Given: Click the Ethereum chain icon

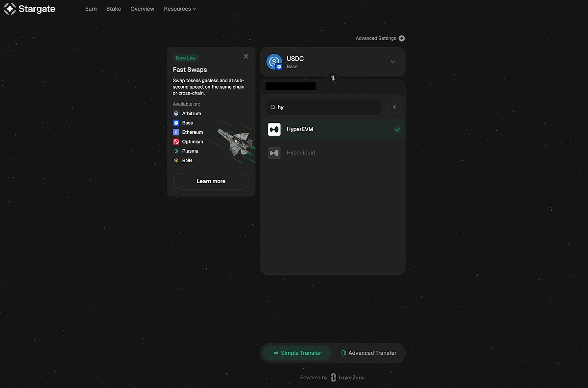Looking at the screenshot, I should [176, 132].
